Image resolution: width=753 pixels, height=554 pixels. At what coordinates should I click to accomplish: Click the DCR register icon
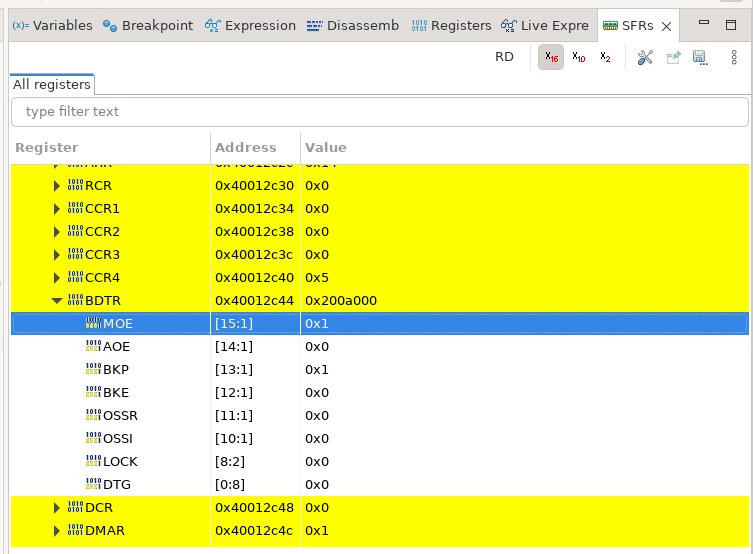coord(75,507)
